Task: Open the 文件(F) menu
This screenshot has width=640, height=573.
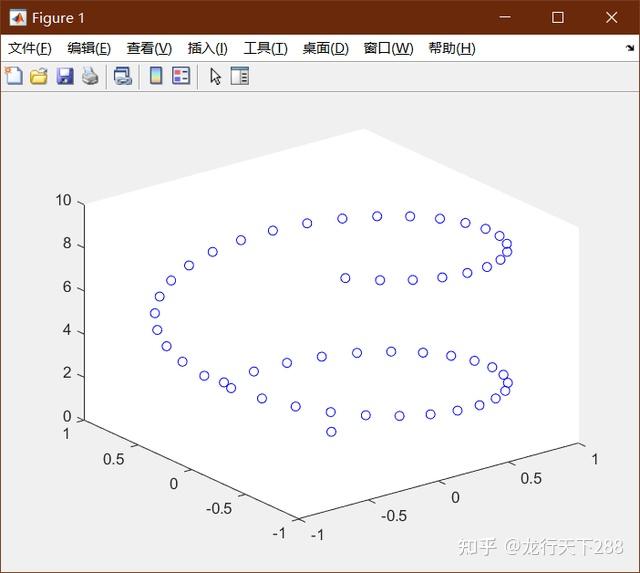Action: click(x=30, y=48)
